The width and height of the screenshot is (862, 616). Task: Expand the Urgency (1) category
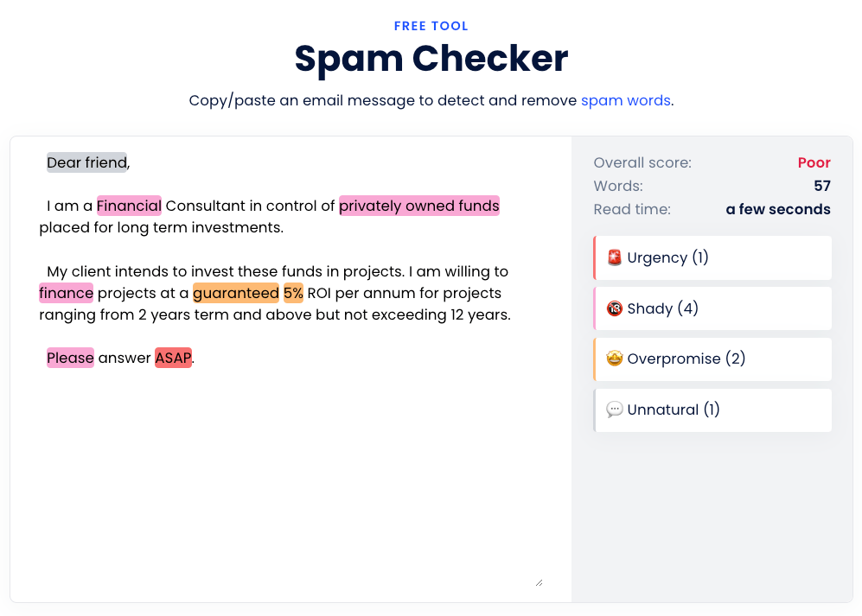click(x=712, y=257)
